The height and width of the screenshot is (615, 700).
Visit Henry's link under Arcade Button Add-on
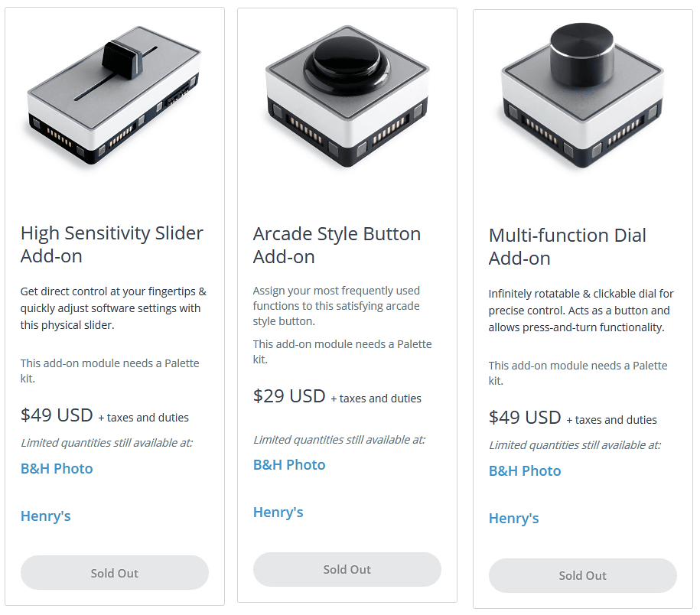[x=278, y=512]
